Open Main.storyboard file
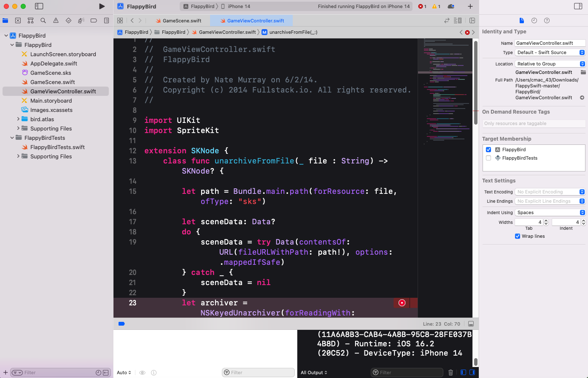This screenshot has height=378, width=588. [51, 101]
